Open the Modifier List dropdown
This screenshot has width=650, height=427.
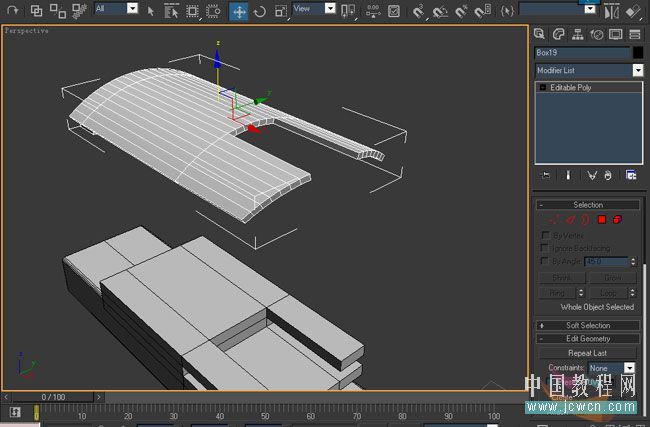click(x=638, y=70)
